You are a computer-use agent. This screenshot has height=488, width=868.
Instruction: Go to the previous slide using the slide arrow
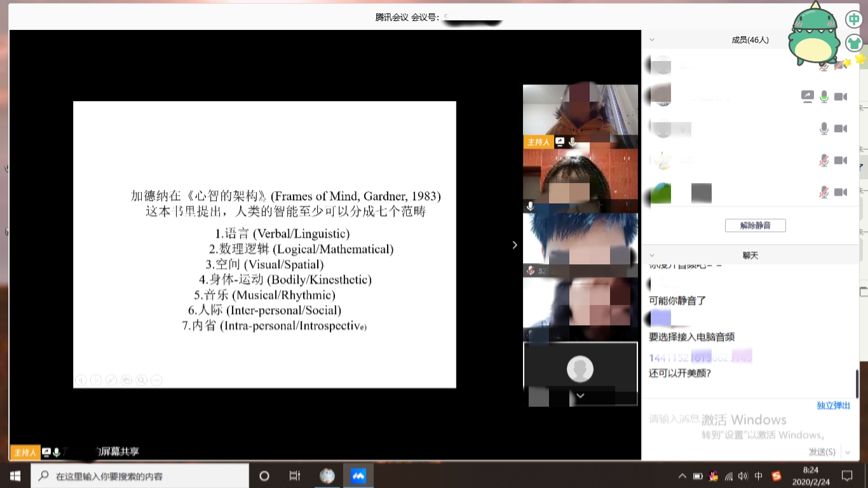[81, 380]
